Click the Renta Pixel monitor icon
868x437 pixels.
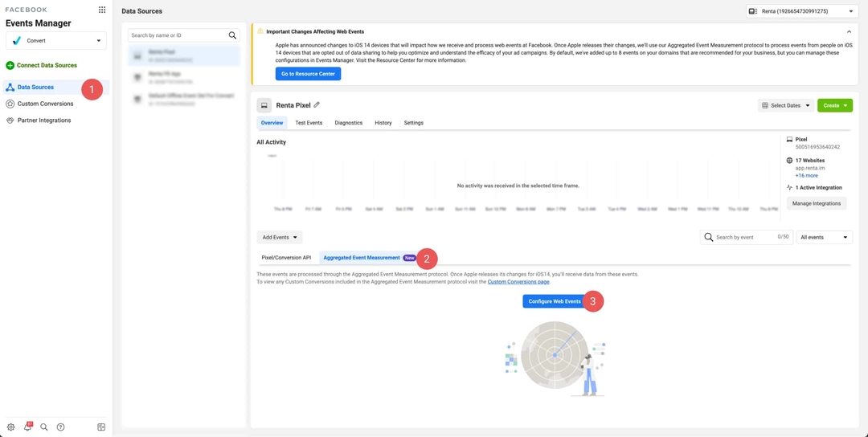point(264,105)
